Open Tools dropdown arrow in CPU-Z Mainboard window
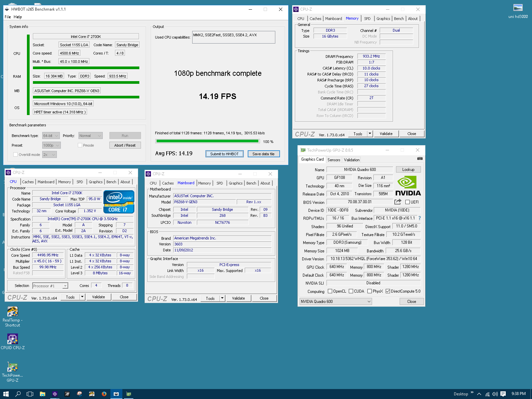Image resolution: width=532 pixels, height=399 pixels. tap(222, 298)
